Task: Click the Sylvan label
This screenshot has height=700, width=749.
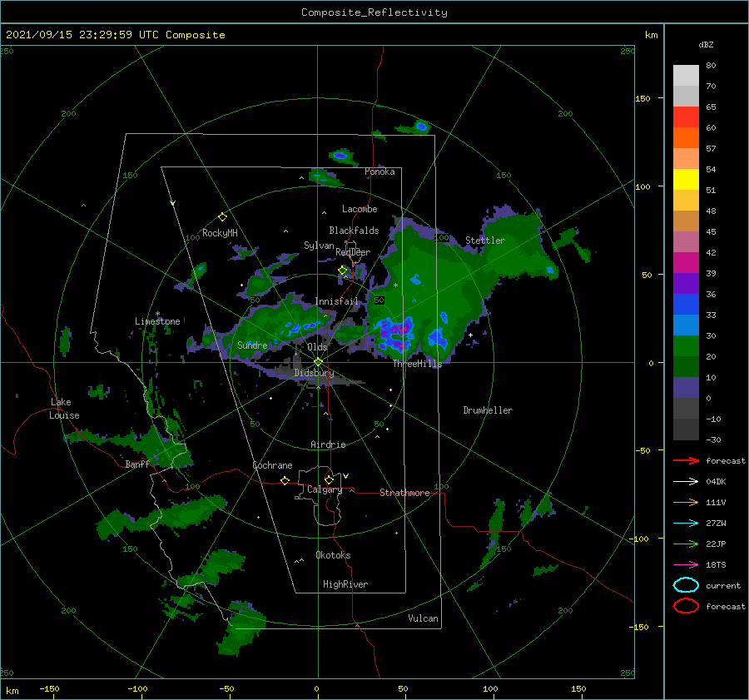Action: tap(319, 246)
